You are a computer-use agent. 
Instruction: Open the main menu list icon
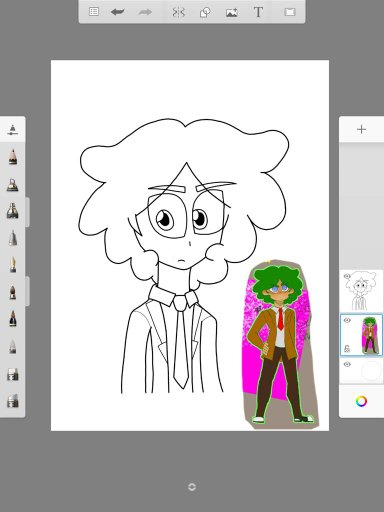(x=94, y=12)
